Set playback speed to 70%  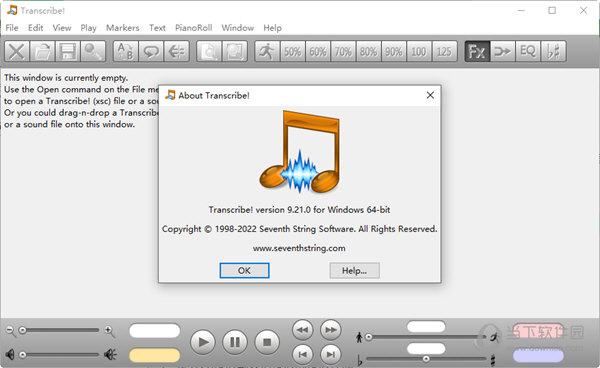point(343,51)
